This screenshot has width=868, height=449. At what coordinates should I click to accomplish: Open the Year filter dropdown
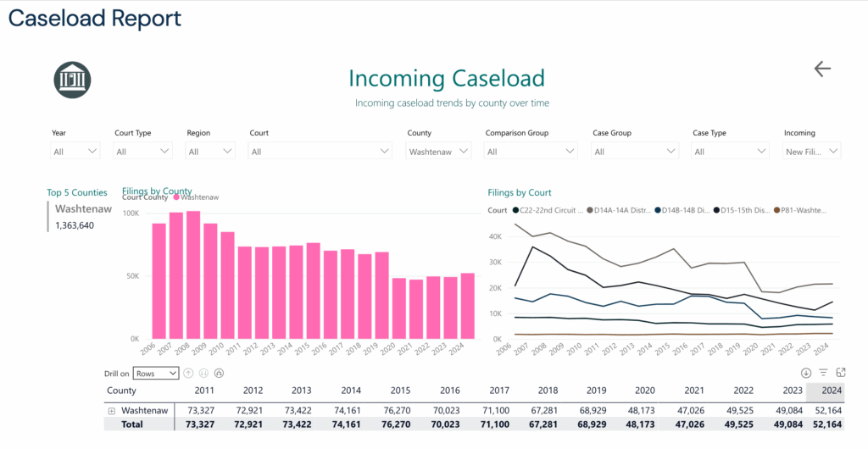75,152
